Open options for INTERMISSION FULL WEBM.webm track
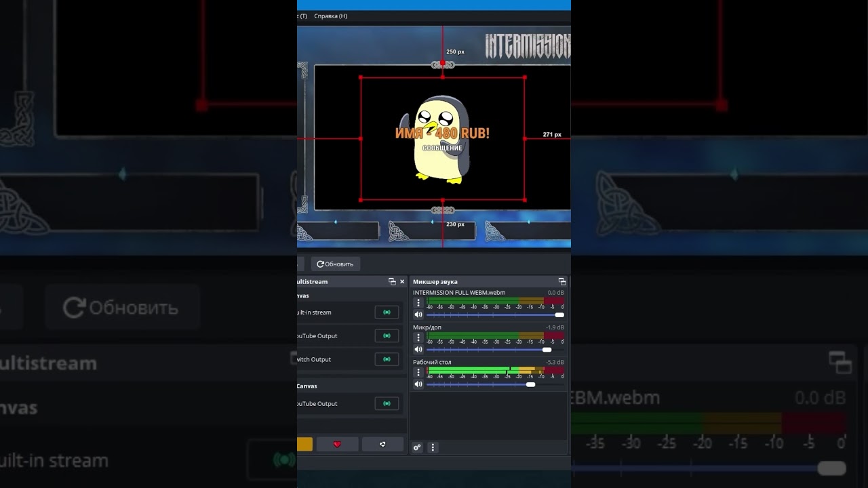 (418, 303)
